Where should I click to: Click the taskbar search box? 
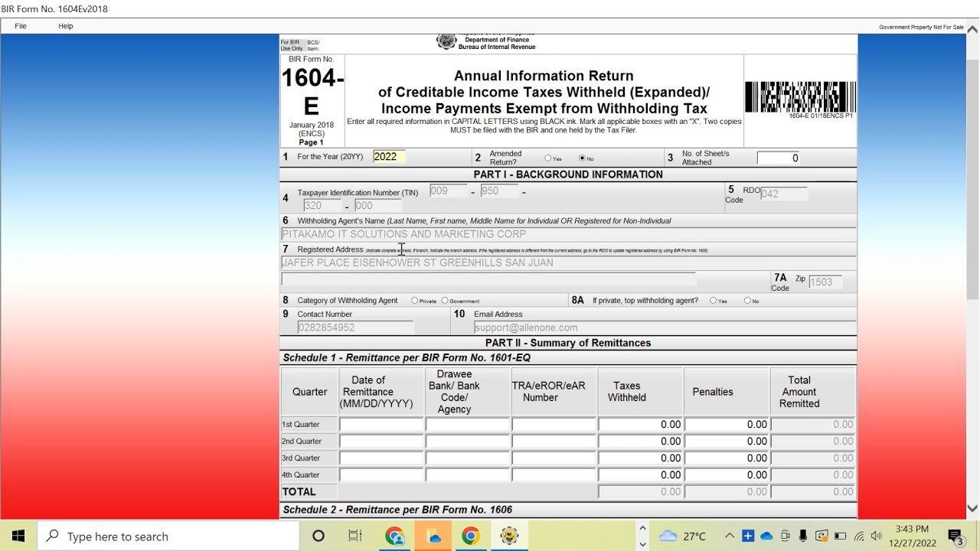pos(168,536)
